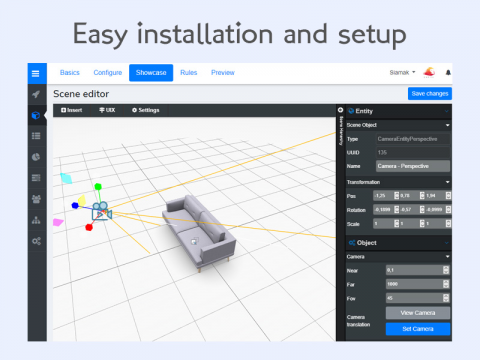Image resolution: width=480 pixels, height=360 pixels.
Task: Select the Showcase tab
Action: [151, 73]
